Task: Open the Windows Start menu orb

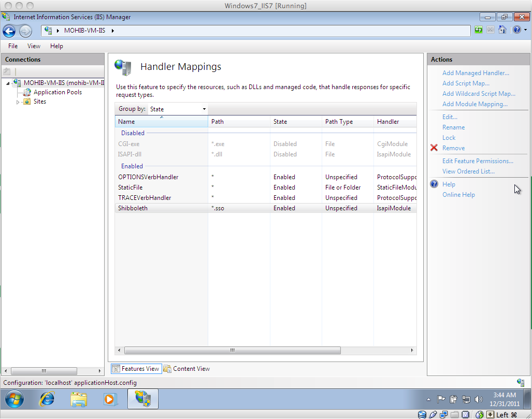Action: coord(15,399)
